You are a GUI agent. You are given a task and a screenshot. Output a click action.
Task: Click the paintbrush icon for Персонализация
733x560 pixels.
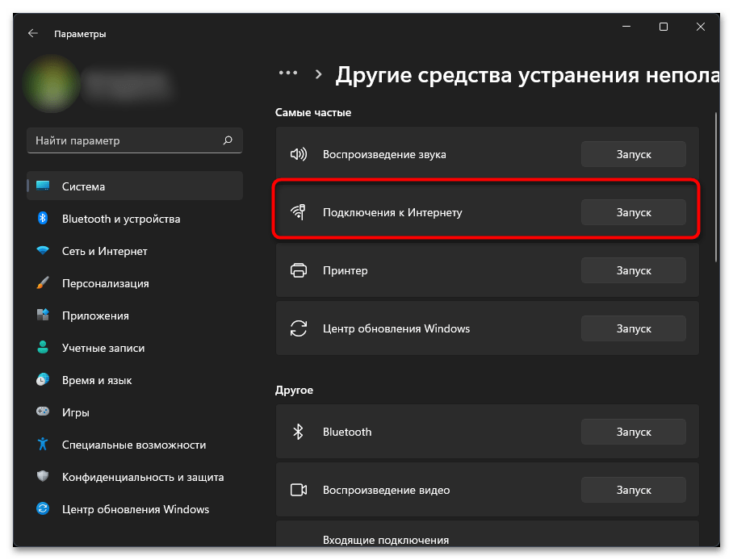click(44, 283)
